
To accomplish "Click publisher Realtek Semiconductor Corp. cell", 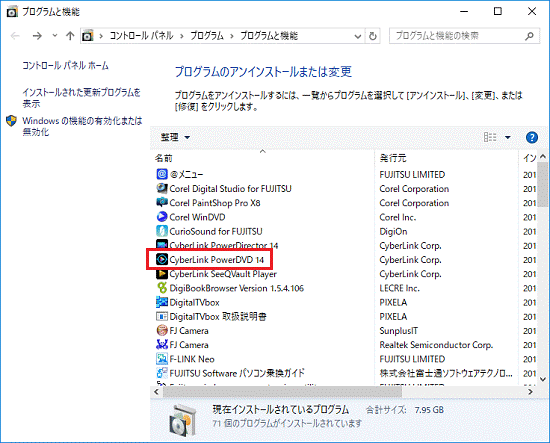I will point(436,345).
